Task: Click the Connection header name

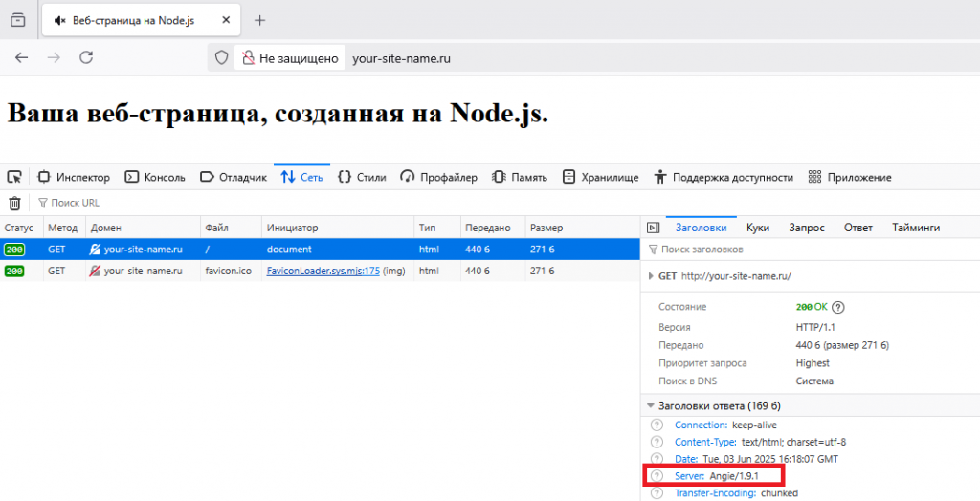Action: click(702, 425)
